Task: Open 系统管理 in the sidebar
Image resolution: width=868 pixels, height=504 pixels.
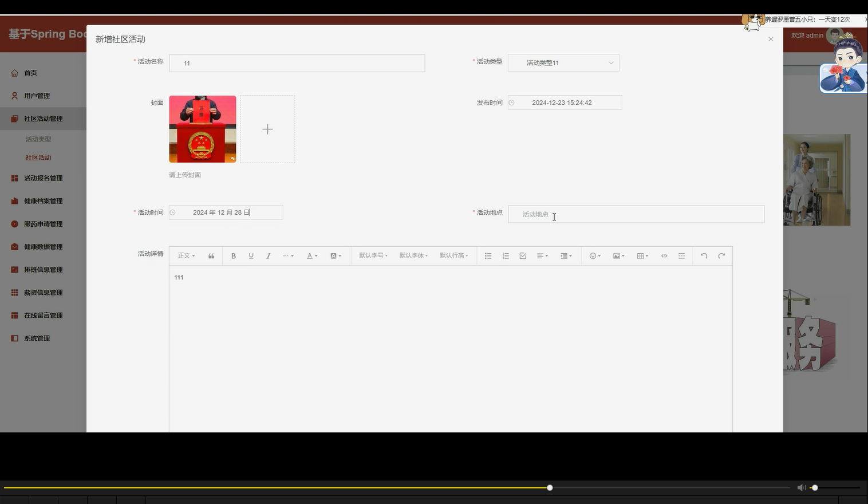Action: [x=43, y=338]
